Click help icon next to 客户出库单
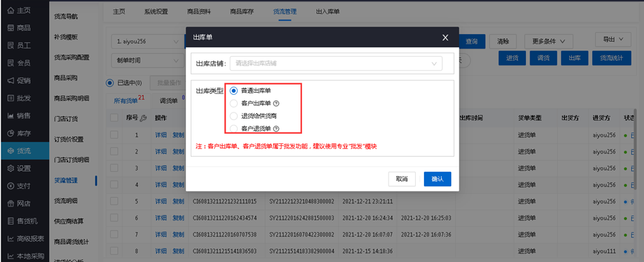Image resolution: width=644 pixels, height=262 pixels. [x=277, y=103]
